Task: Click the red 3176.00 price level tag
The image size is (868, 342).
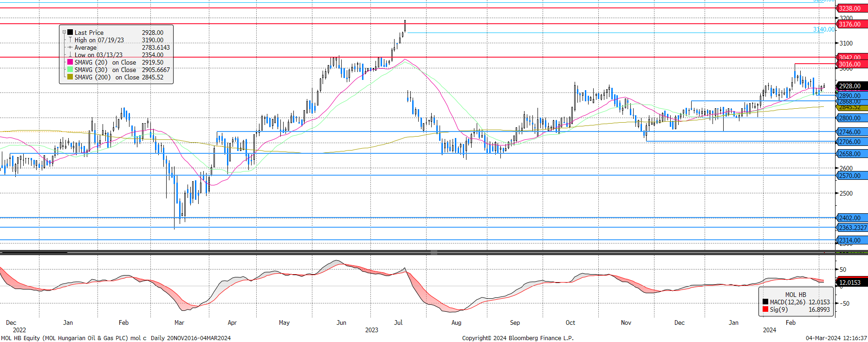Action: [851, 24]
